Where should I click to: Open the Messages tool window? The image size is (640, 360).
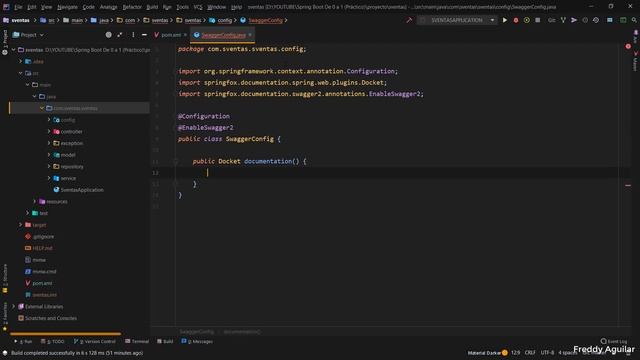coord(197,341)
